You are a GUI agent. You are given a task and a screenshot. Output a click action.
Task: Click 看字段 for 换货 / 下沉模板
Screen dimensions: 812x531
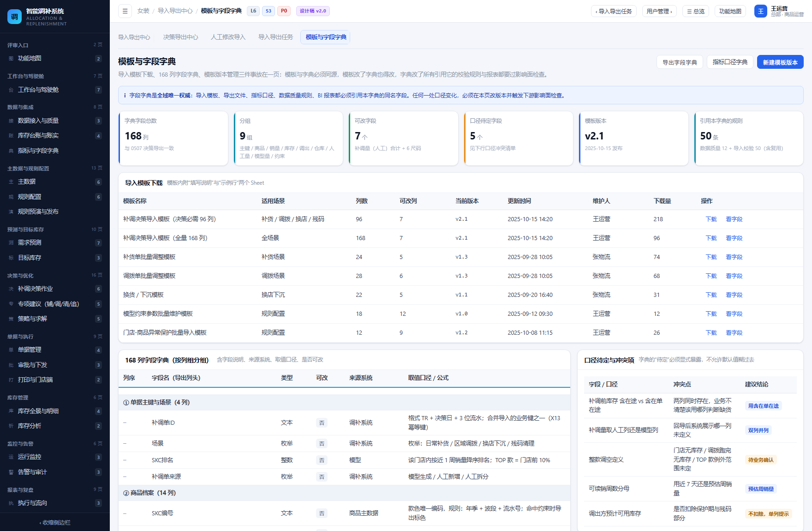[734, 295]
